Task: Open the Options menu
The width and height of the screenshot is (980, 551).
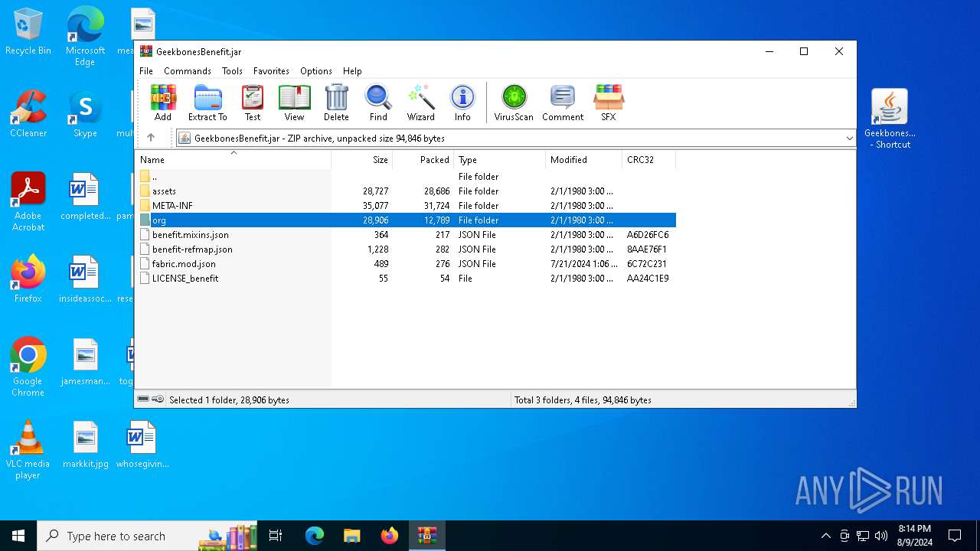Action: 316,70
